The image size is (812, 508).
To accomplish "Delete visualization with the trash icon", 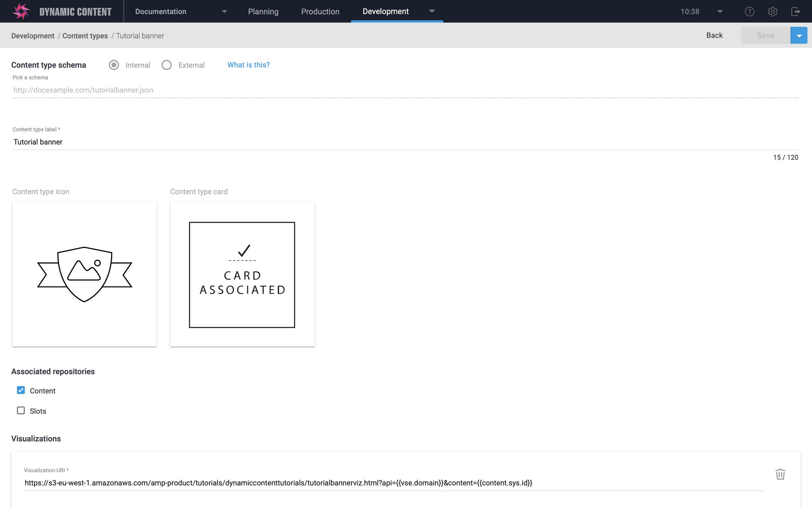I will (780, 474).
